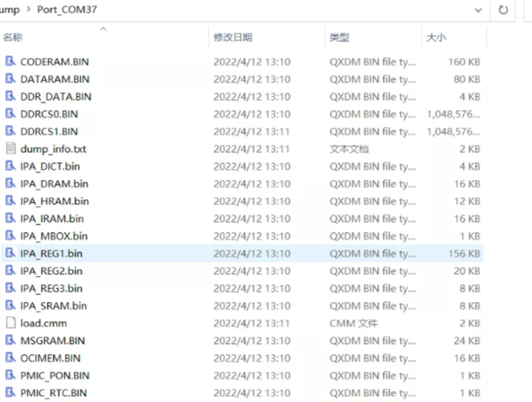Sort files by the 大小 column header
532x402 pixels.
coord(436,37)
